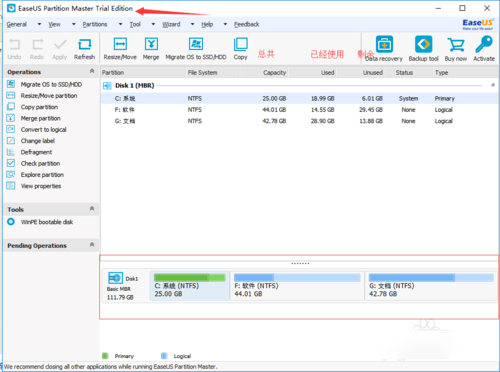Sort by the Type column header
Screen dimensions: 500x372
[465, 73]
